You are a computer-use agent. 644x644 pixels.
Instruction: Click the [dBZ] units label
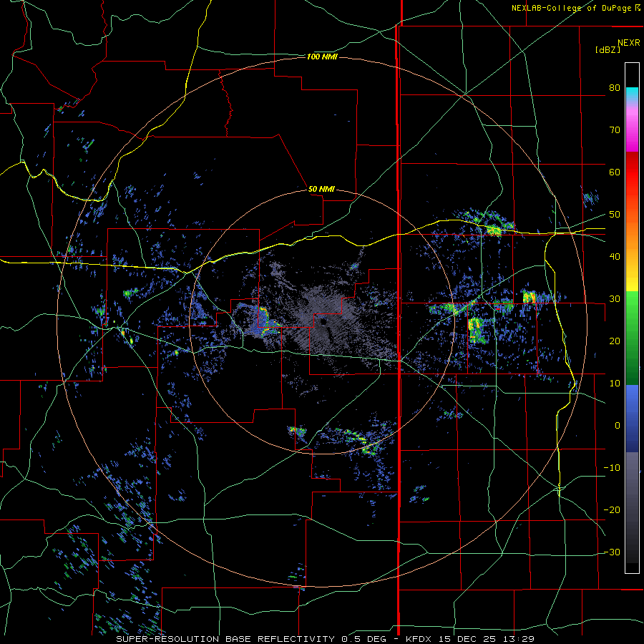pos(608,49)
